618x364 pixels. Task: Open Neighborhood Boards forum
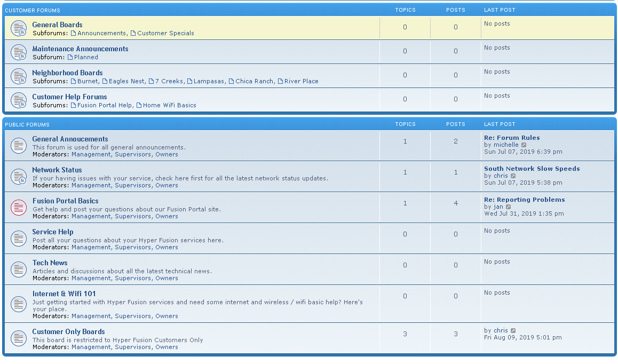(67, 73)
